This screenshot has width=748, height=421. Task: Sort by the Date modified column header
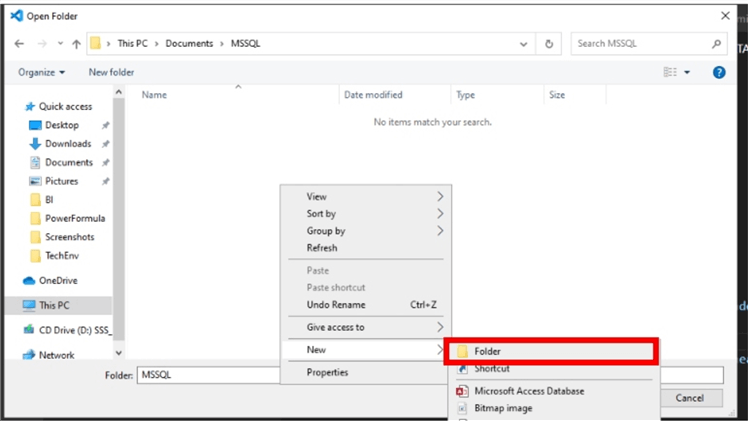[x=373, y=95]
